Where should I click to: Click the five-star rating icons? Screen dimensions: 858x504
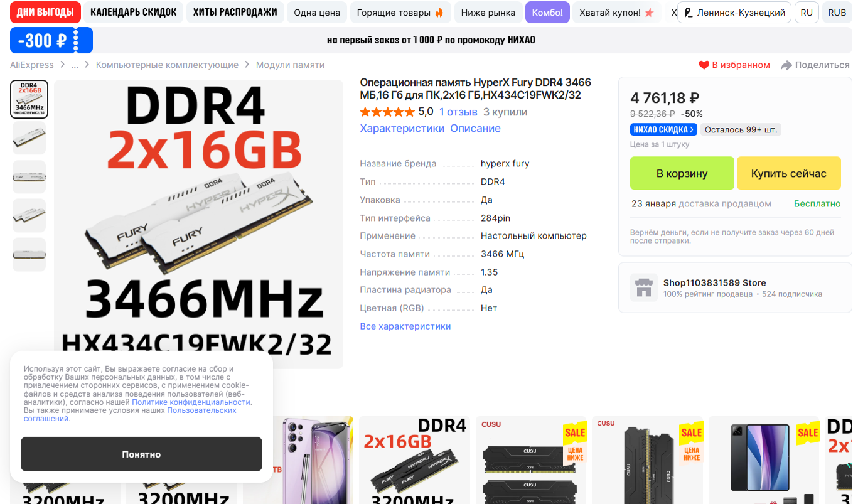(387, 112)
